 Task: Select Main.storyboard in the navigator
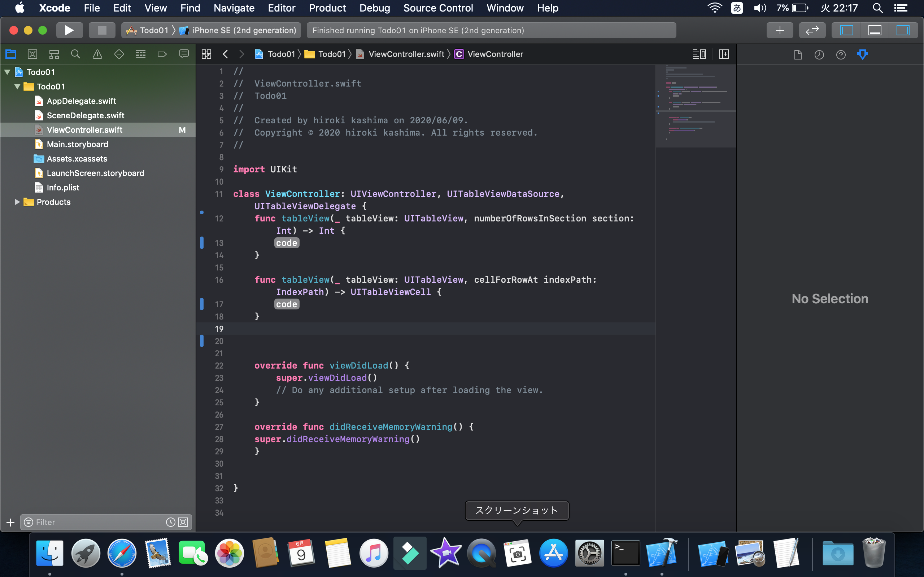point(78,144)
